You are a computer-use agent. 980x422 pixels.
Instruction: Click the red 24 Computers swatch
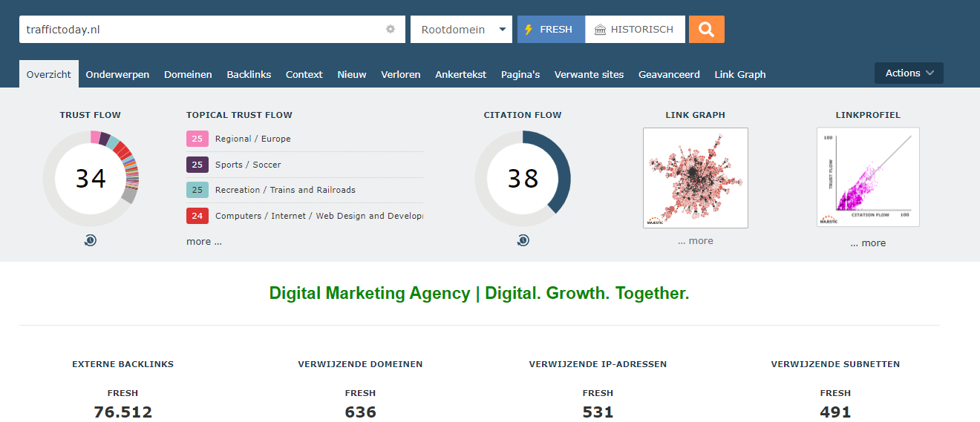[x=197, y=216]
